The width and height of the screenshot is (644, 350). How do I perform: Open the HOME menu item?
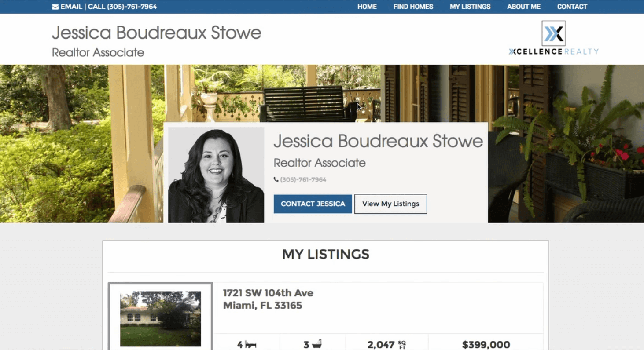click(367, 7)
